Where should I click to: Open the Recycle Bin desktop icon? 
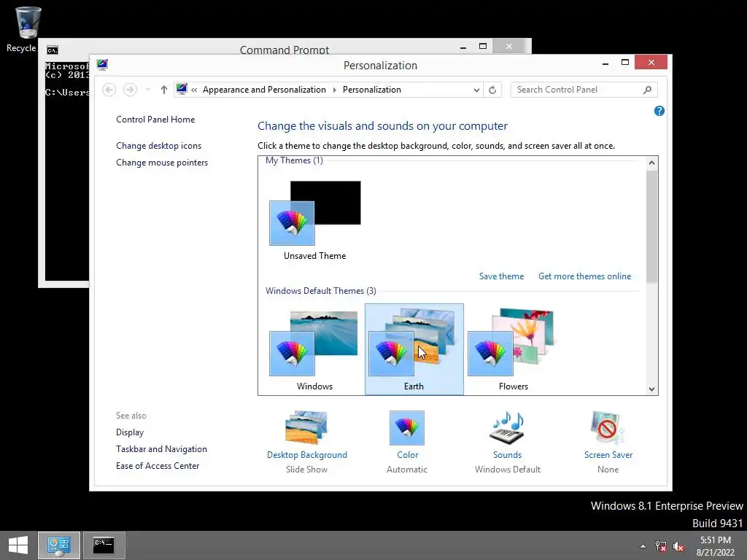(x=26, y=28)
